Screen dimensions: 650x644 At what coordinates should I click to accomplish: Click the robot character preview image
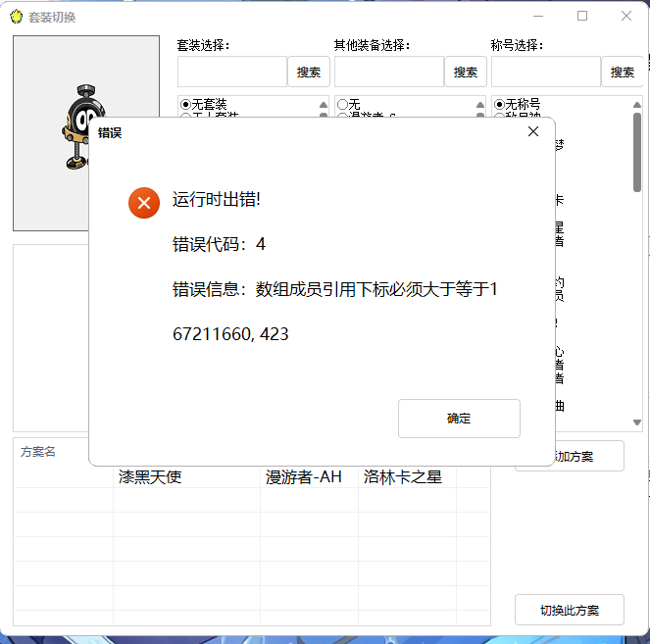click(x=82, y=126)
